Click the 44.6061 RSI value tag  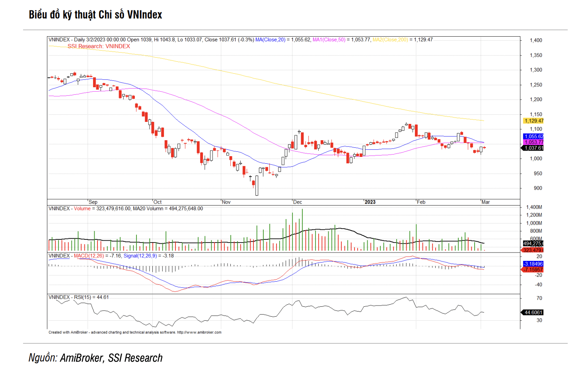533,312
